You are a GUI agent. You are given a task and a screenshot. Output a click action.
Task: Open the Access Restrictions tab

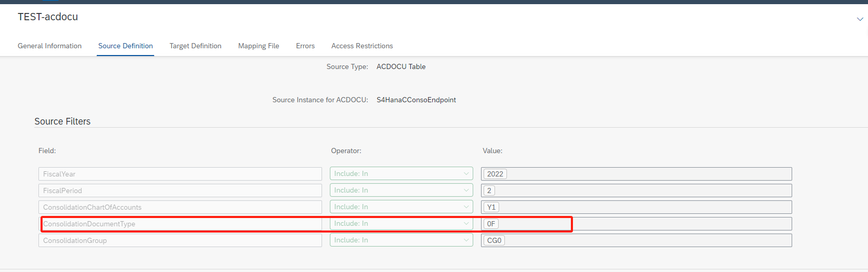362,46
